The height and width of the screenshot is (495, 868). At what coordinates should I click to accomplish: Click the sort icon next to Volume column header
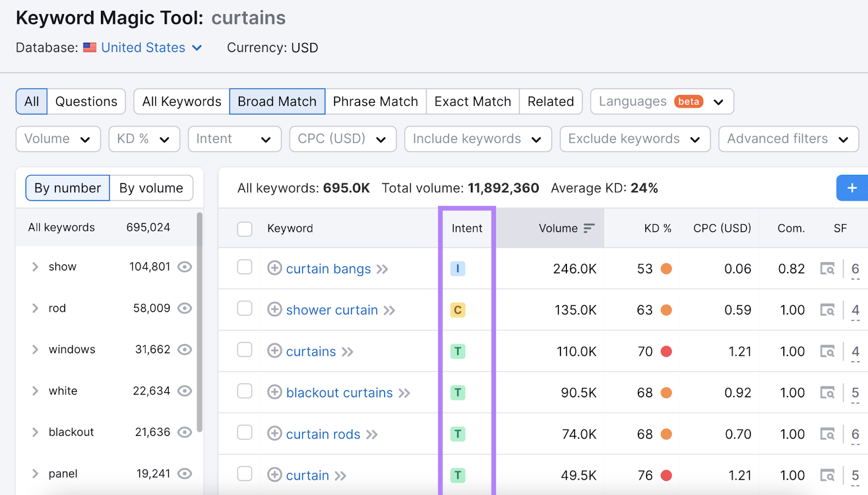[590, 228]
